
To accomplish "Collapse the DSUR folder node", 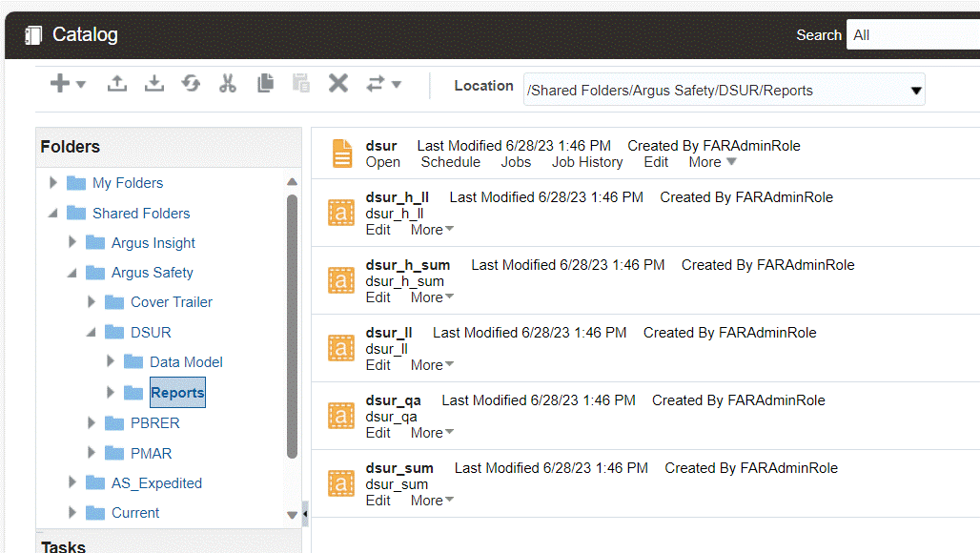I will point(92,333).
